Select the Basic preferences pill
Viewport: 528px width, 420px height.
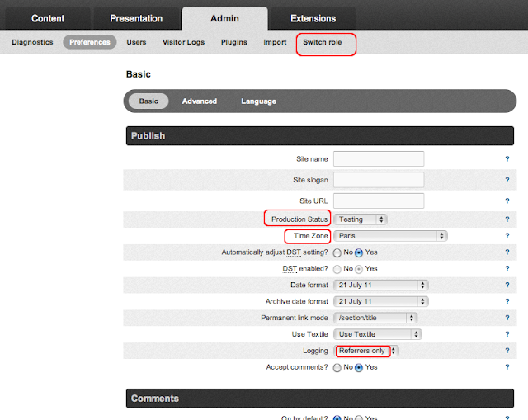click(148, 101)
